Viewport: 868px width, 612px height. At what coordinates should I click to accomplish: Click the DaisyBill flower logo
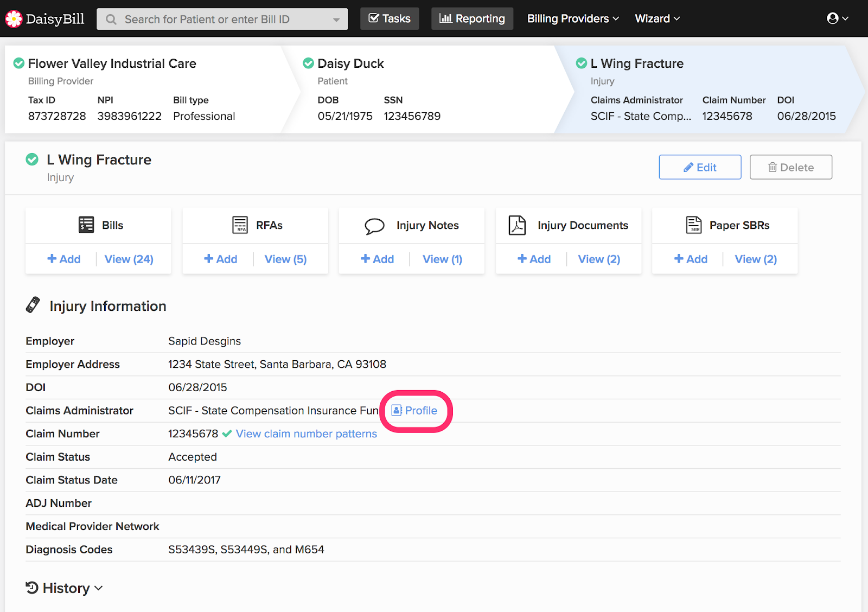tap(14, 19)
